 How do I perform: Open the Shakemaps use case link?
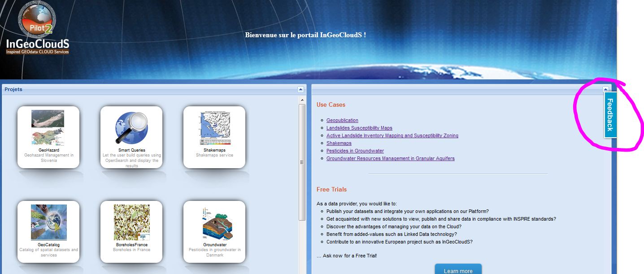click(339, 143)
